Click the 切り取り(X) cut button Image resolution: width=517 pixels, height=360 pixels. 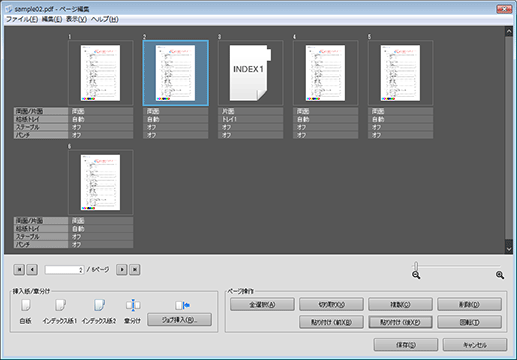(x=331, y=304)
